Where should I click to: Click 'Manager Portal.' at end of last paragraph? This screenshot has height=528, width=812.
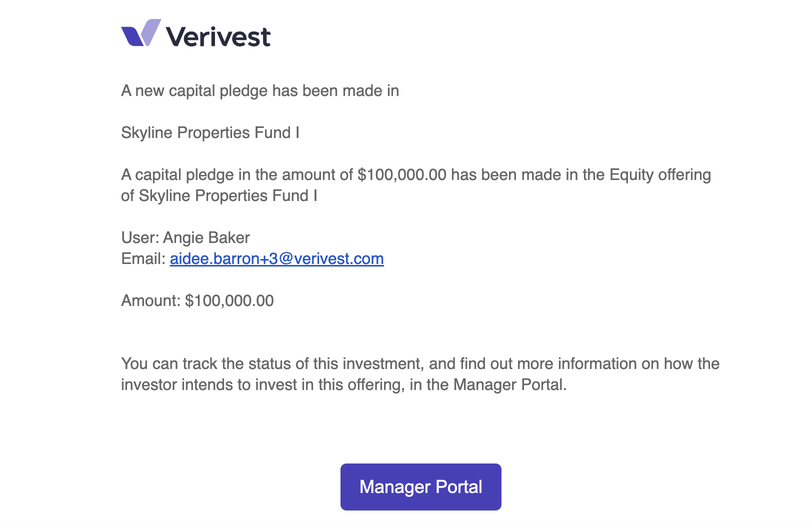click(x=510, y=384)
